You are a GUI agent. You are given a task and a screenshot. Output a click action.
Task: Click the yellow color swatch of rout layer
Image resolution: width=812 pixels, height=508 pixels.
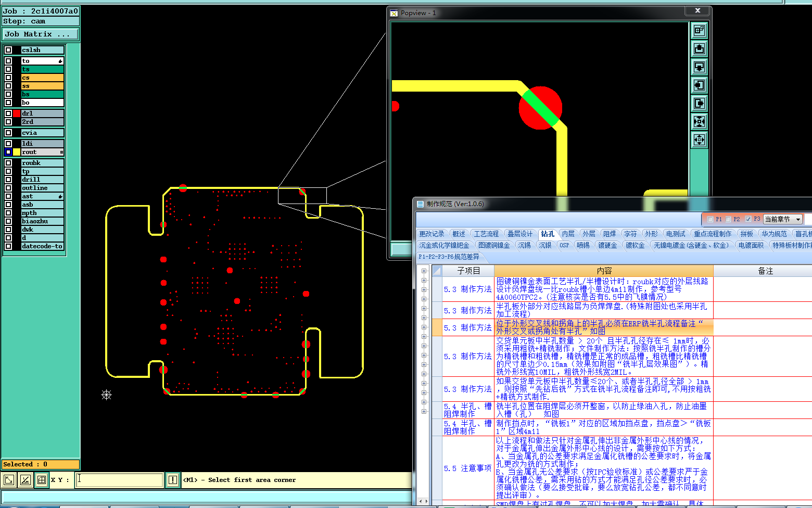tap(17, 152)
